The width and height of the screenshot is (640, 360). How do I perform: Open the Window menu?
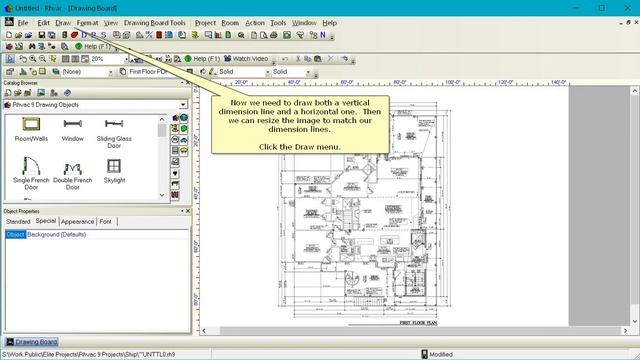click(x=304, y=23)
